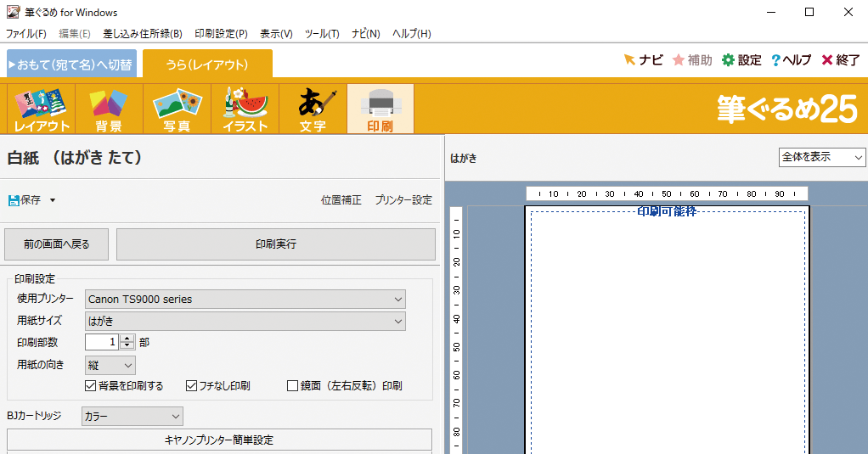Open the イラスト (Illustration) tool
Image resolution: width=868 pixels, height=454 pixels.
coord(245,109)
